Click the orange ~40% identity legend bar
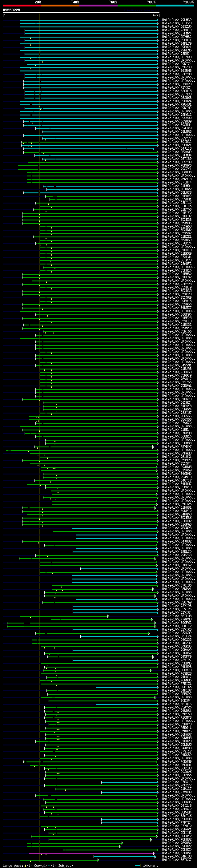 (x=60, y=6)
